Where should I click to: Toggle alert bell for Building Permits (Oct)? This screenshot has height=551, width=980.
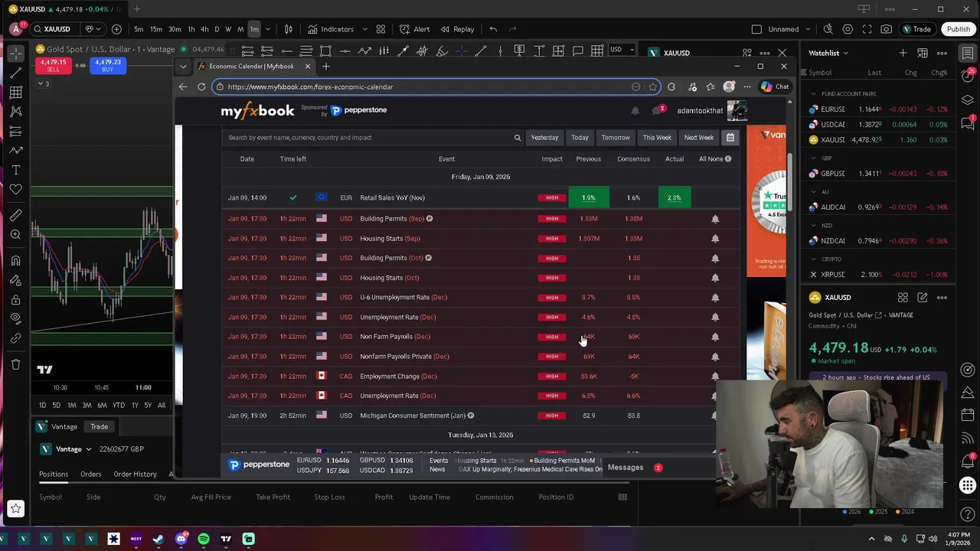click(715, 258)
